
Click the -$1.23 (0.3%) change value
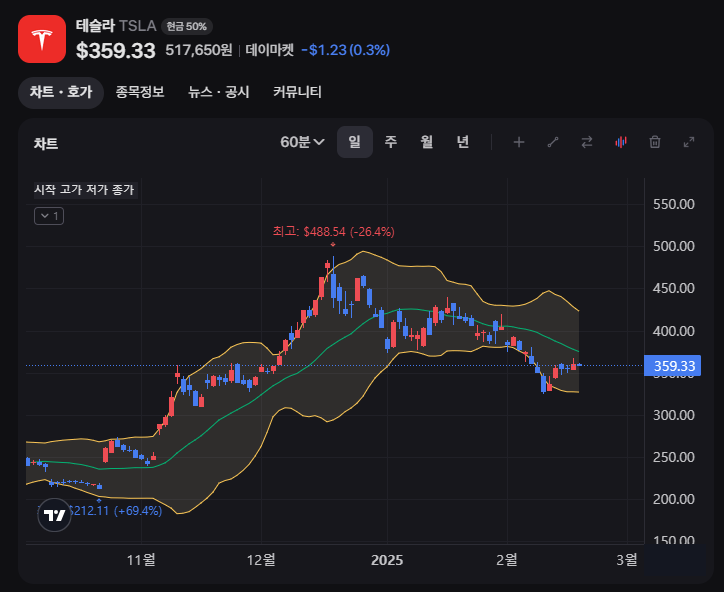point(345,50)
